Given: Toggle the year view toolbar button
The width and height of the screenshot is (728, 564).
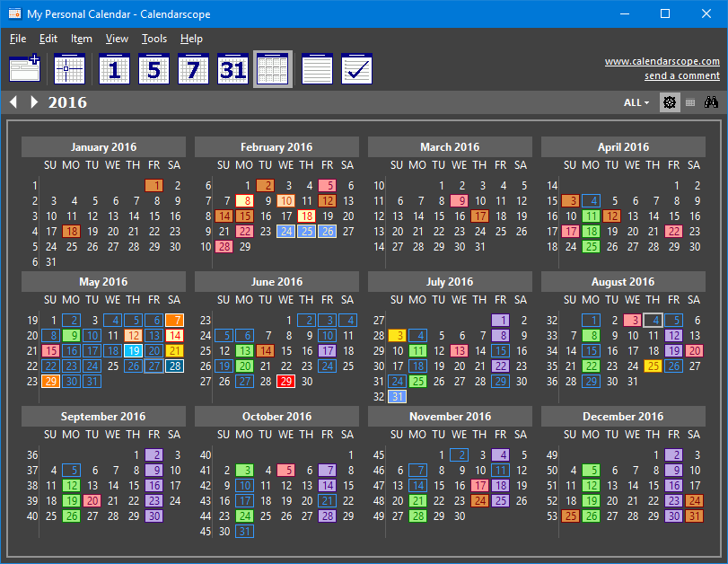Looking at the screenshot, I should pos(273,69).
